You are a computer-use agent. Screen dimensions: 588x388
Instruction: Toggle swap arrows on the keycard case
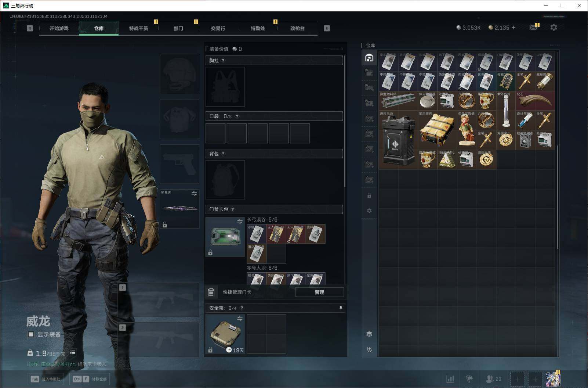[x=240, y=221]
